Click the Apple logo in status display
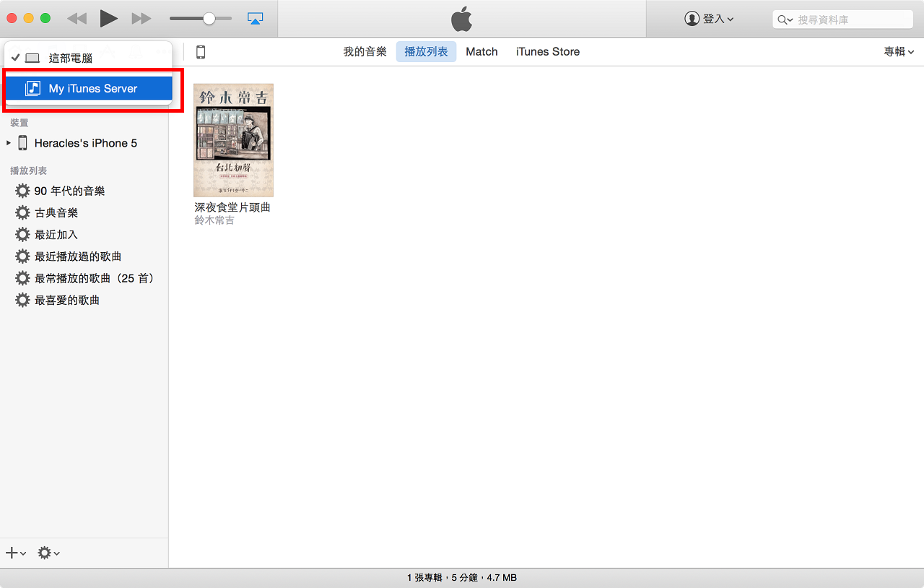924x588 pixels. (x=462, y=19)
